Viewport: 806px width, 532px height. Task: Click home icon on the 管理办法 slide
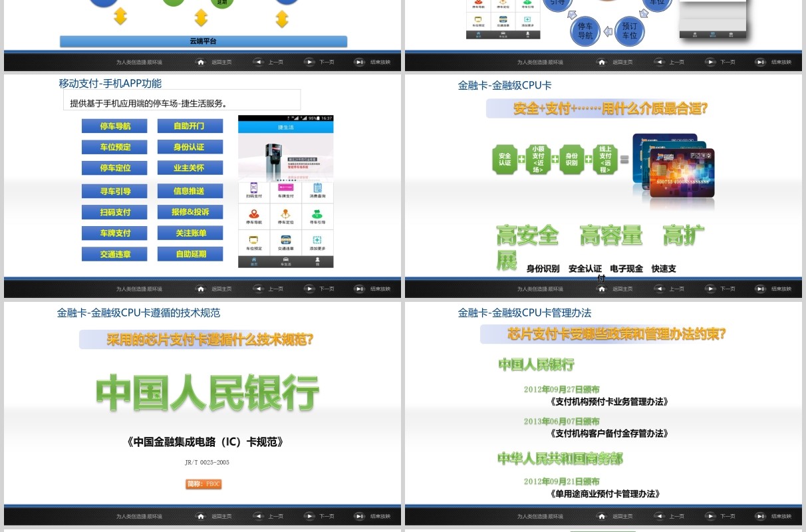(x=602, y=516)
